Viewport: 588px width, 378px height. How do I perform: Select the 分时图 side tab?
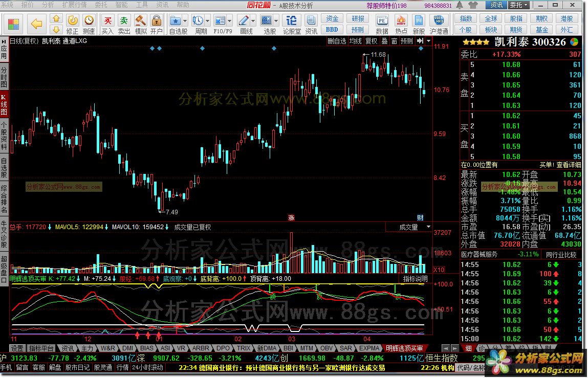pyautogui.click(x=4, y=77)
